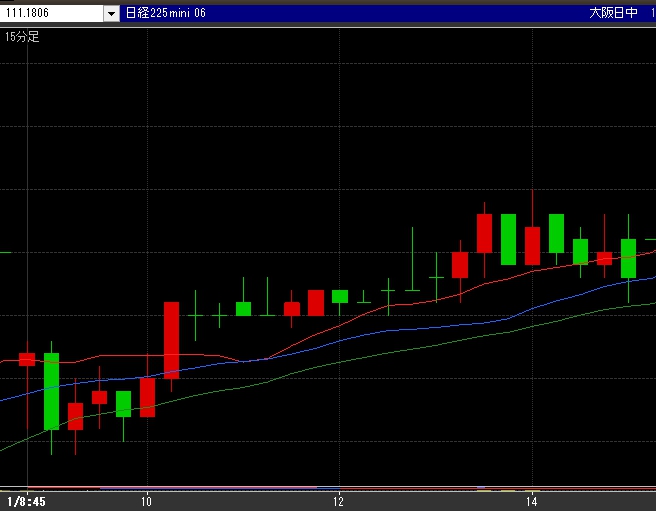Click the 14 o'clock time axis label
656x511 pixels.
coord(532,501)
